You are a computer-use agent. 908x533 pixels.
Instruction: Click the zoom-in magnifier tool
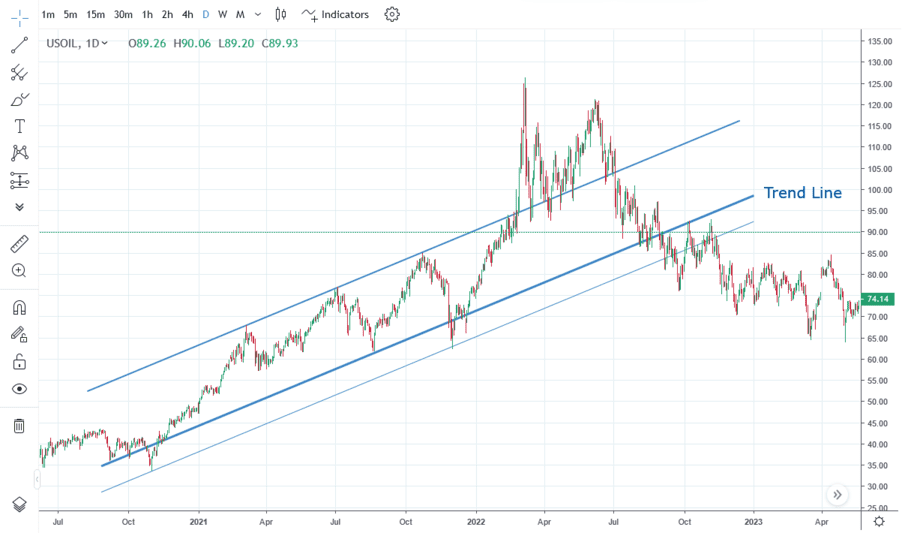point(18,271)
